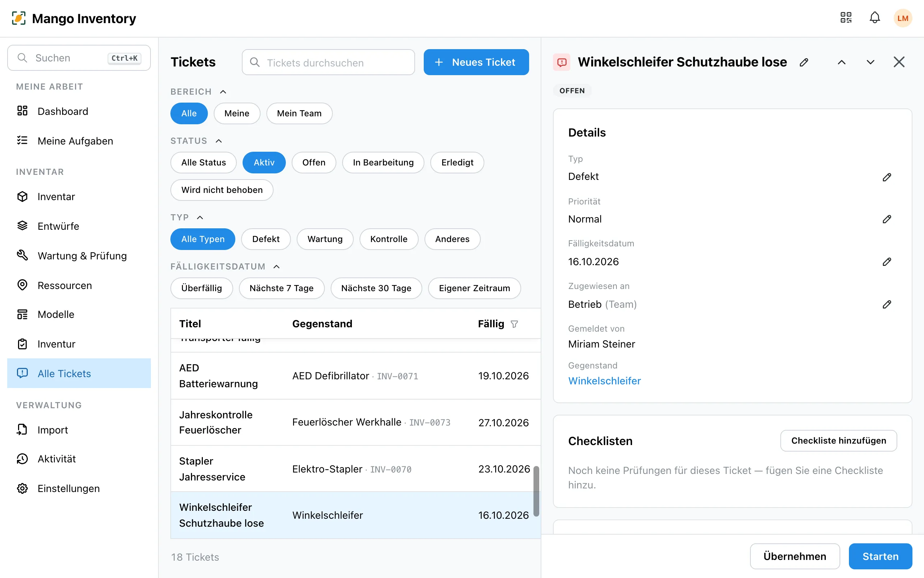Select the Defekt type filter
The image size is (924, 578).
click(266, 239)
